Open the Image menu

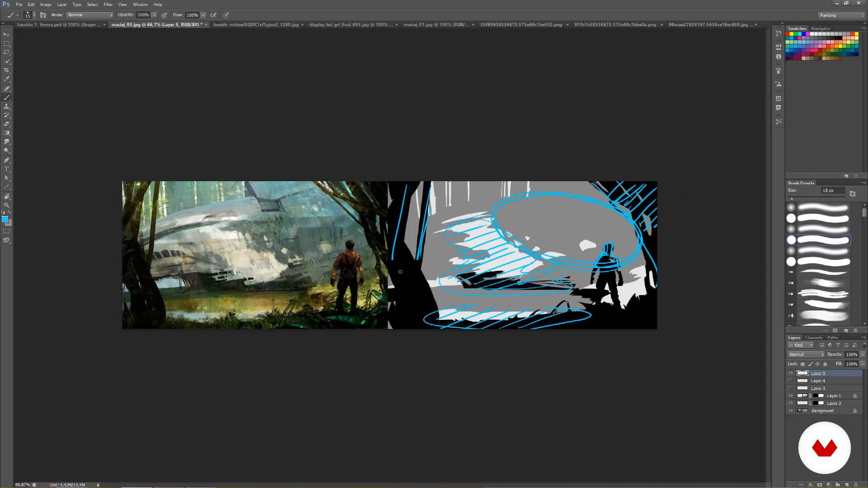point(46,5)
